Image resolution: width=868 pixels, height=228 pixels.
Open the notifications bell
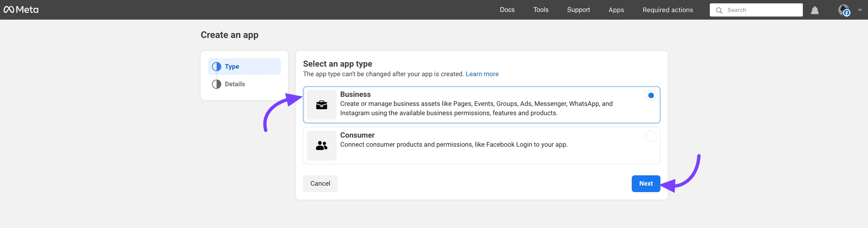[814, 10]
